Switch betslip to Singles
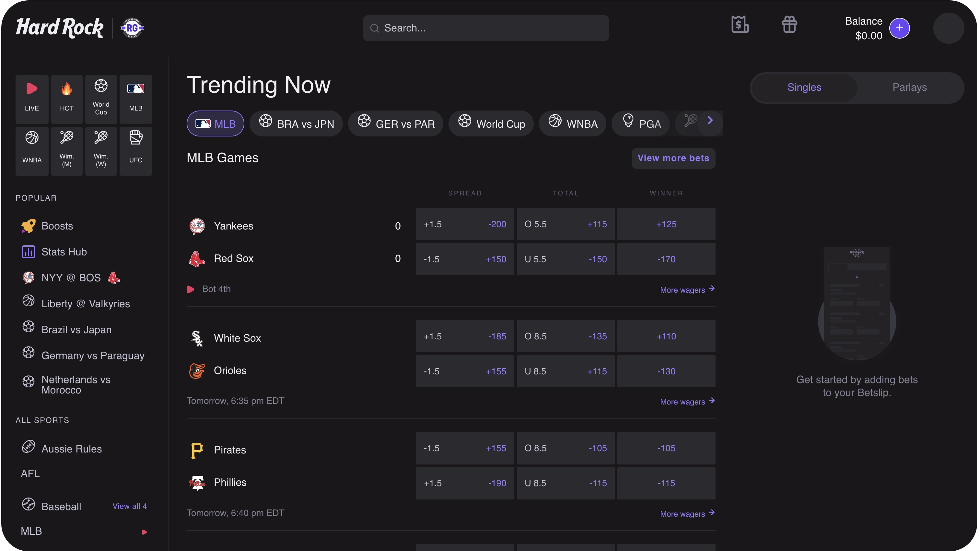980x551 pixels. (804, 88)
